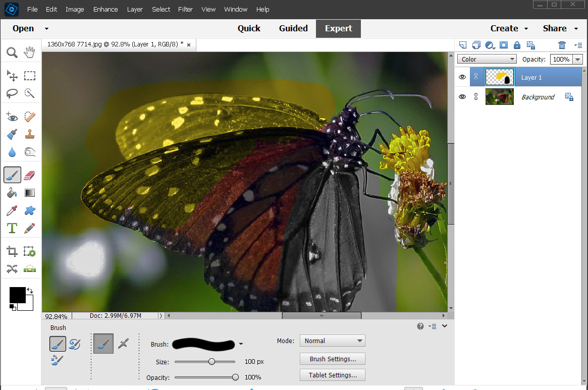Open Brush Settings dialog
The width and height of the screenshot is (588, 390).
pyautogui.click(x=332, y=359)
